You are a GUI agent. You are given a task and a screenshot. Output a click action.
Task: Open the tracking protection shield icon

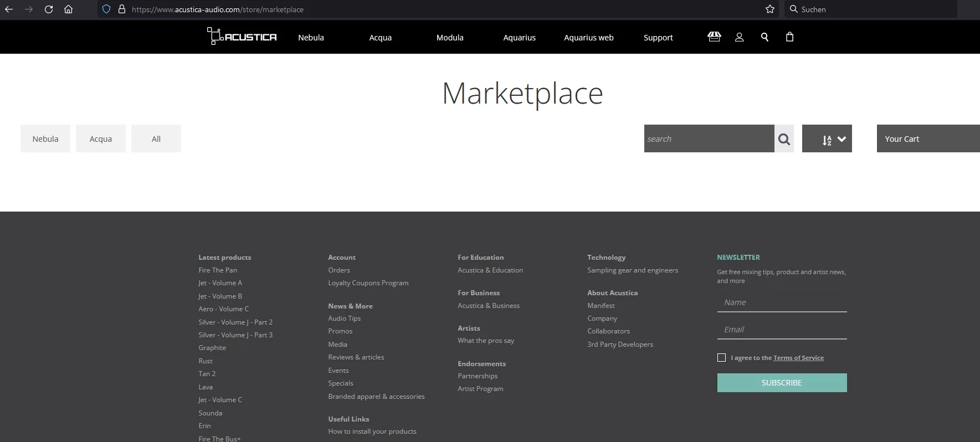pyautogui.click(x=106, y=9)
